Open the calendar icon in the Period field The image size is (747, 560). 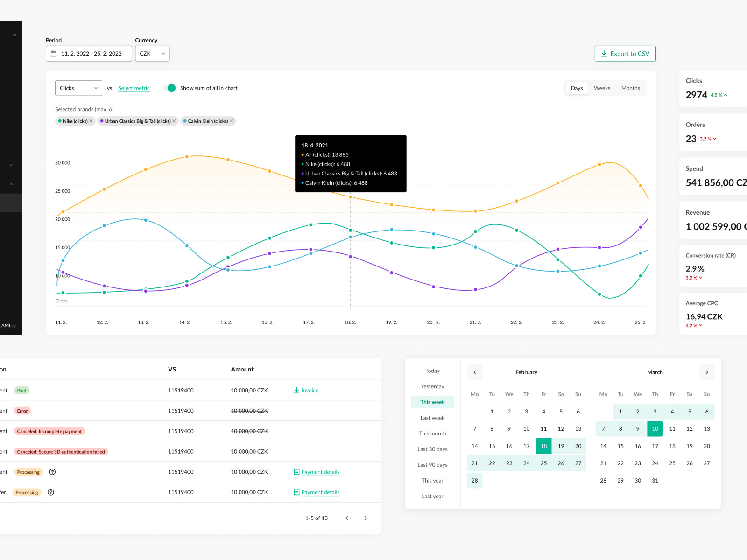pos(54,53)
